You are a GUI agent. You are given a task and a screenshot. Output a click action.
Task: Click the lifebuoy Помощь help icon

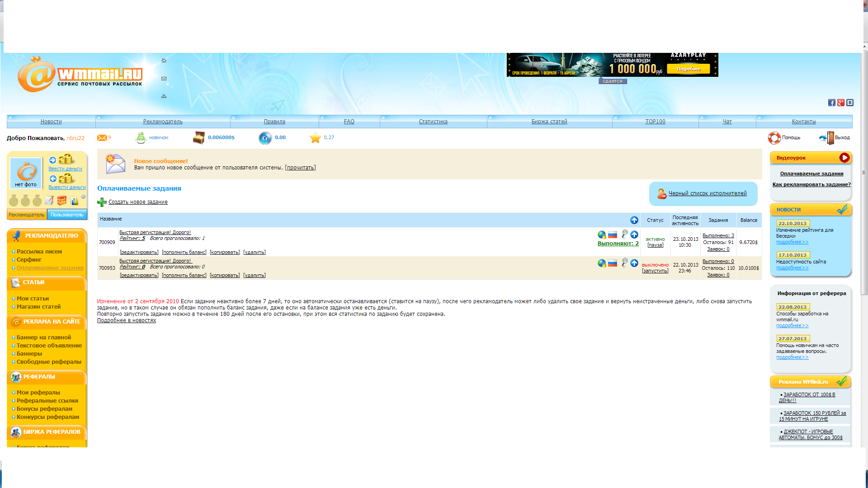click(774, 138)
